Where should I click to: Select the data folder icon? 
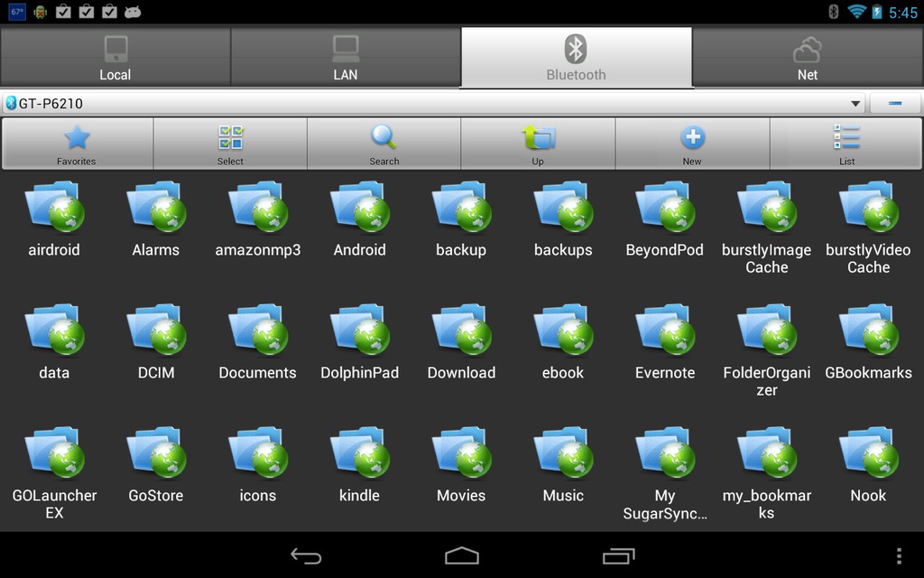point(54,329)
